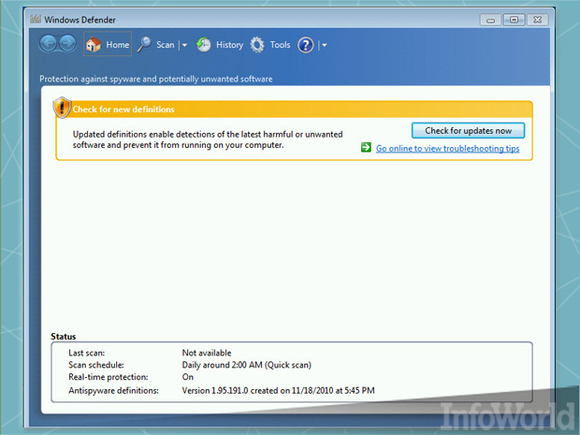Image resolution: width=580 pixels, height=435 pixels.
Task: Select the Scan label in toolbar
Action: point(165,45)
